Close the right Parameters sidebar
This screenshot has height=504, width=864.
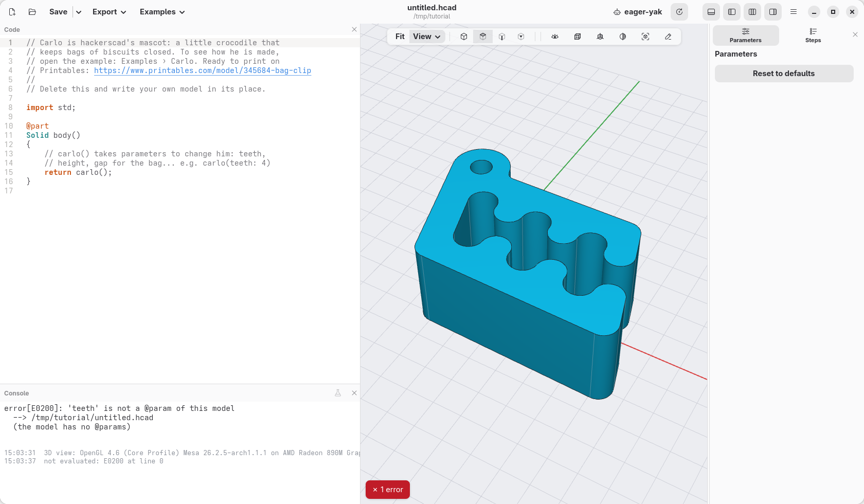tap(855, 34)
